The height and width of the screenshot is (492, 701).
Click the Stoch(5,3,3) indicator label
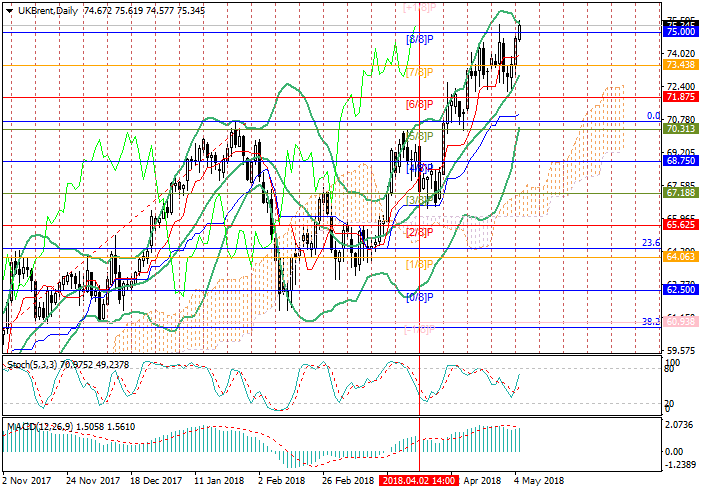pos(31,365)
